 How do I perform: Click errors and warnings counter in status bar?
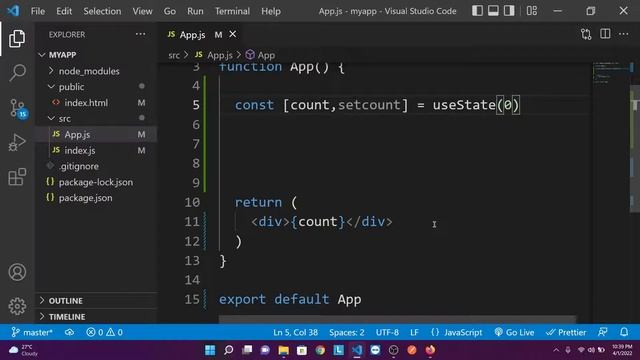[x=104, y=332]
